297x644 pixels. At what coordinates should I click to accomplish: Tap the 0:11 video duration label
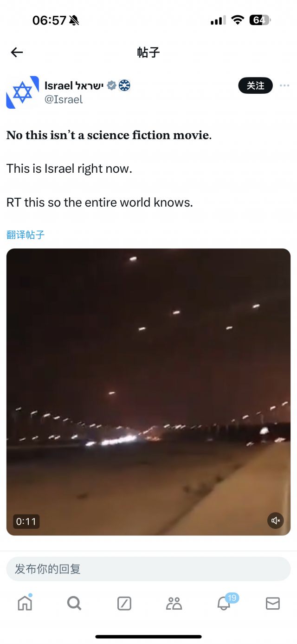point(26,521)
